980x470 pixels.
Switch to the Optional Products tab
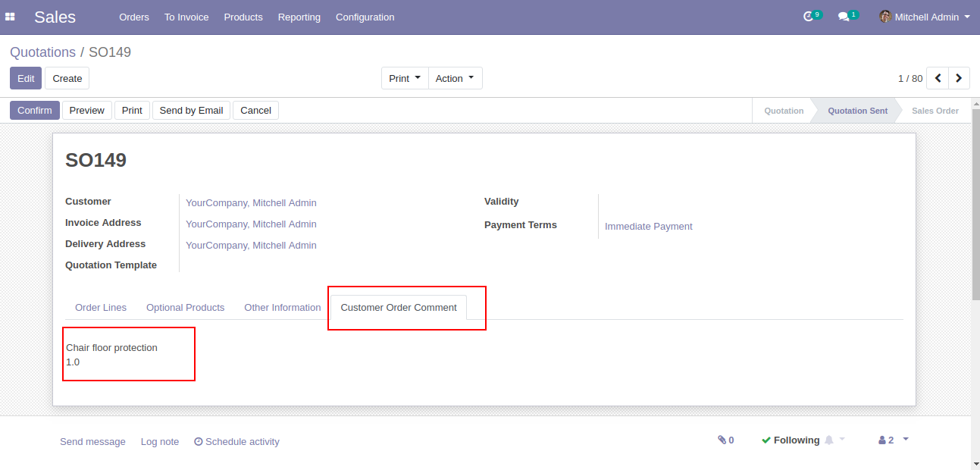pos(186,307)
